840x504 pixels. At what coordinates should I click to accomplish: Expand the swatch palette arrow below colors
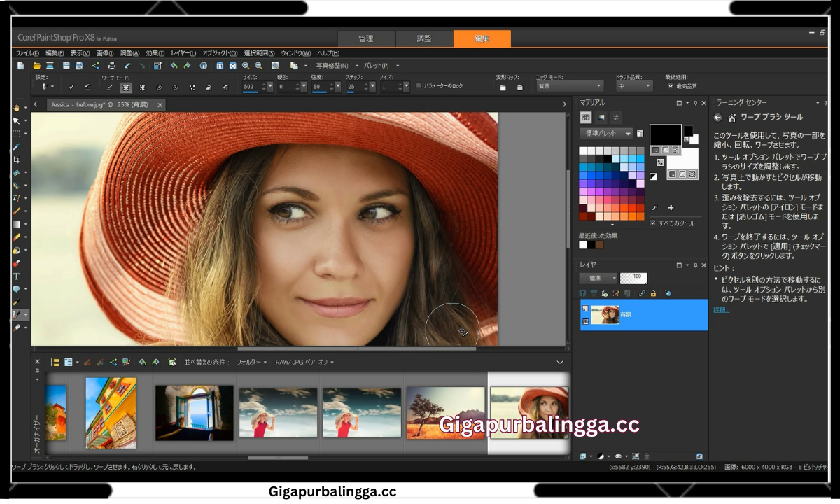click(612, 224)
